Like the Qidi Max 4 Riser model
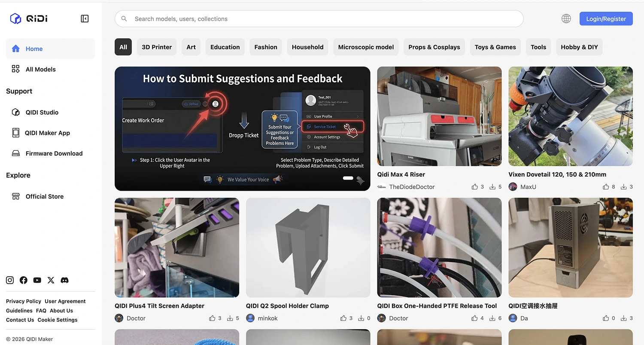 click(474, 187)
